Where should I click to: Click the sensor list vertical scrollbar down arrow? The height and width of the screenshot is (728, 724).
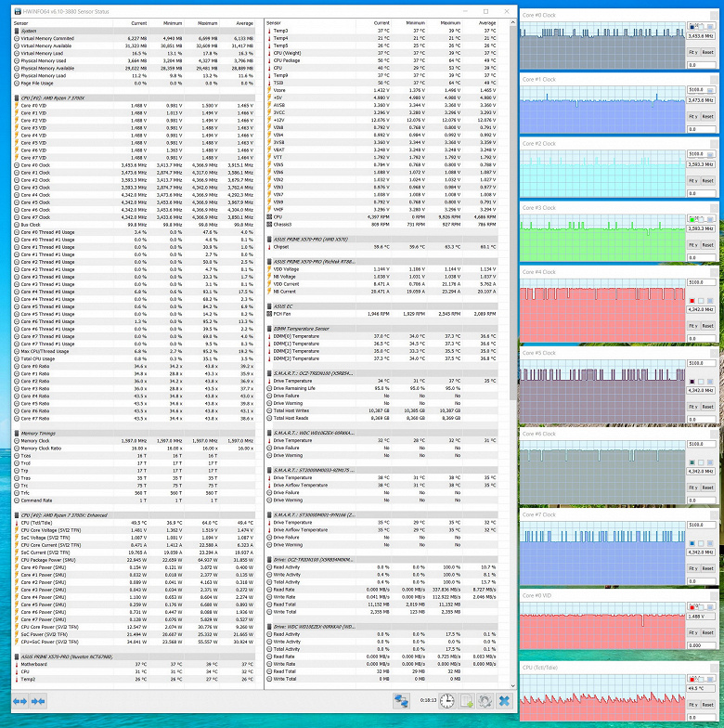click(512, 685)
